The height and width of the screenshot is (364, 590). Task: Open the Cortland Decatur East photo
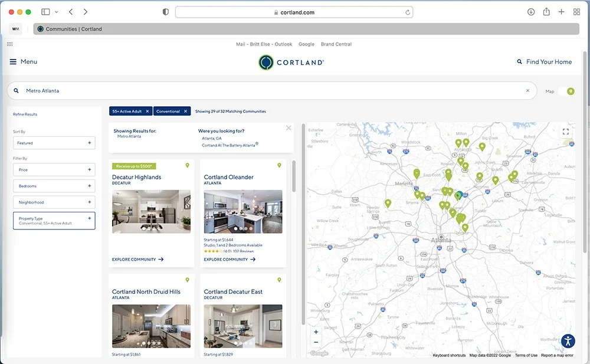(x=243, y=326)
